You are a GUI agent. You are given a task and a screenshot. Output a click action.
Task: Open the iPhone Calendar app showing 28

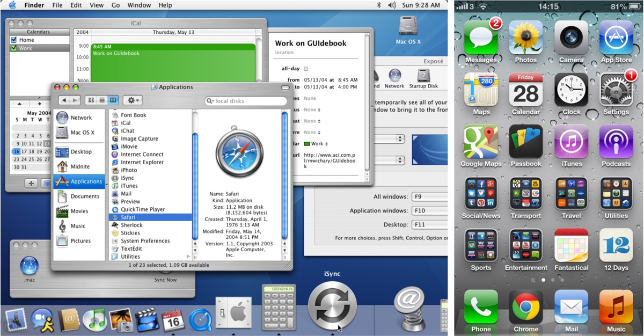tap(526, 90)
